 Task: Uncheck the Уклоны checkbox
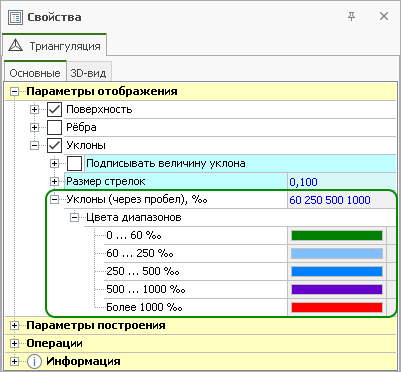point(54,145)
